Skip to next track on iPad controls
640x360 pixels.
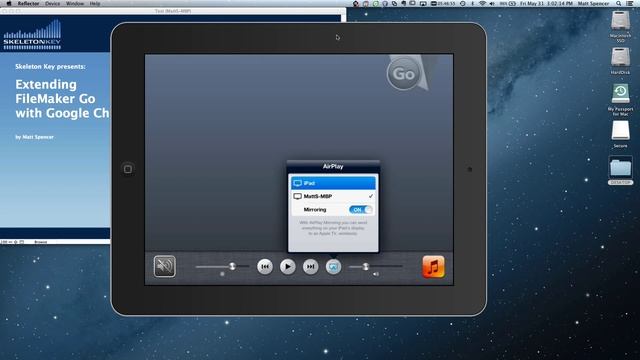(311, 267)
